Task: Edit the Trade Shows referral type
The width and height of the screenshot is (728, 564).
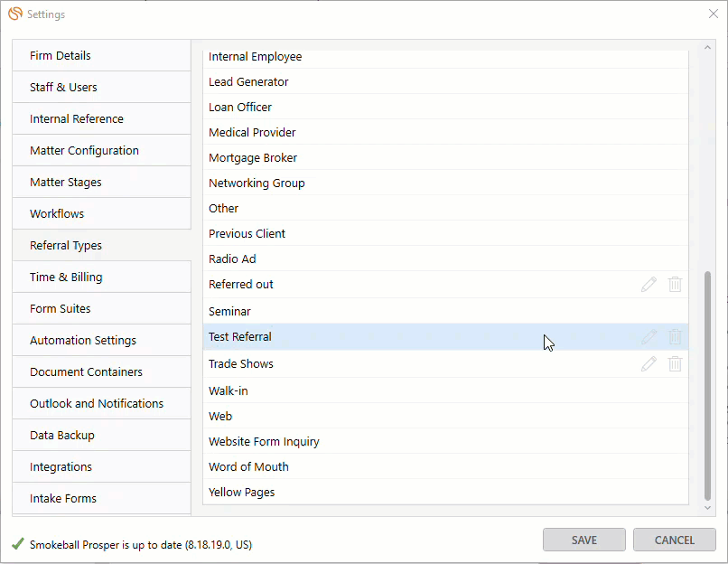Action: coord(649,364)
